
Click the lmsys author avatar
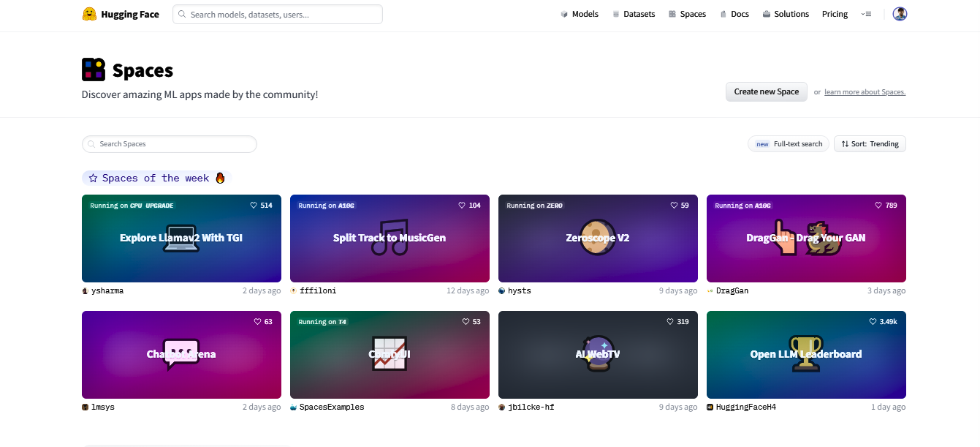tap(85, 407)
